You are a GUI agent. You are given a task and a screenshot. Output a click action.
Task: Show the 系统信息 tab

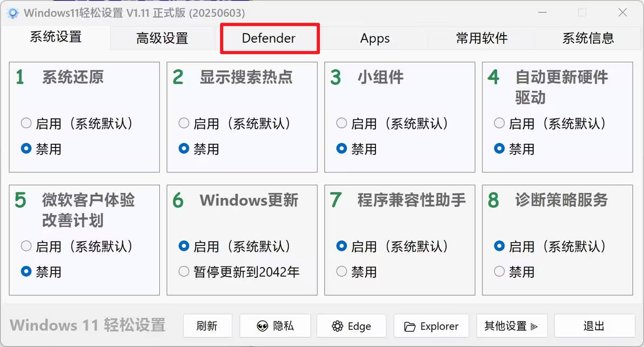[588, 38]
